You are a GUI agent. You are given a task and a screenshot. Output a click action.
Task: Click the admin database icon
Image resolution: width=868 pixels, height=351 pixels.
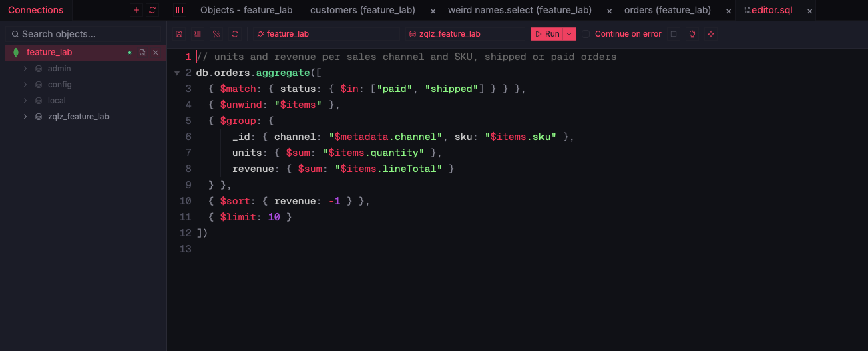tap(39, 69)
